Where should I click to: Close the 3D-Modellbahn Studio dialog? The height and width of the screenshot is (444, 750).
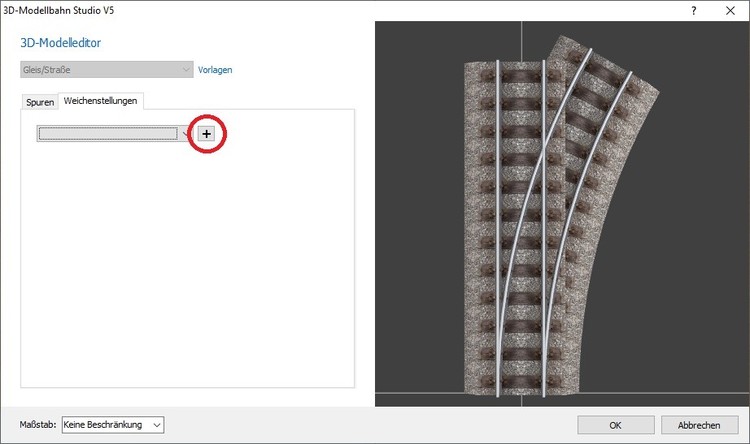730,11
